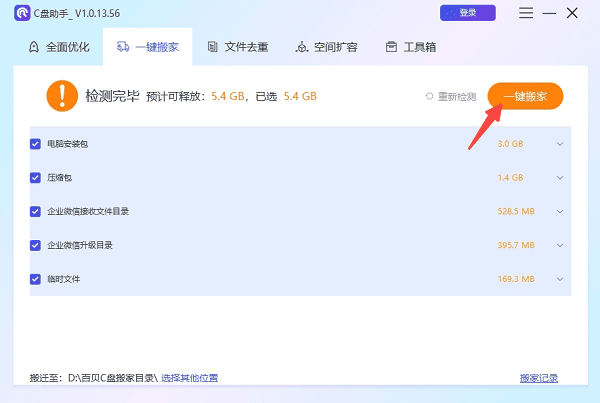Click the D:\百贝C盘搬家目录\ path text

coord(113,378)
